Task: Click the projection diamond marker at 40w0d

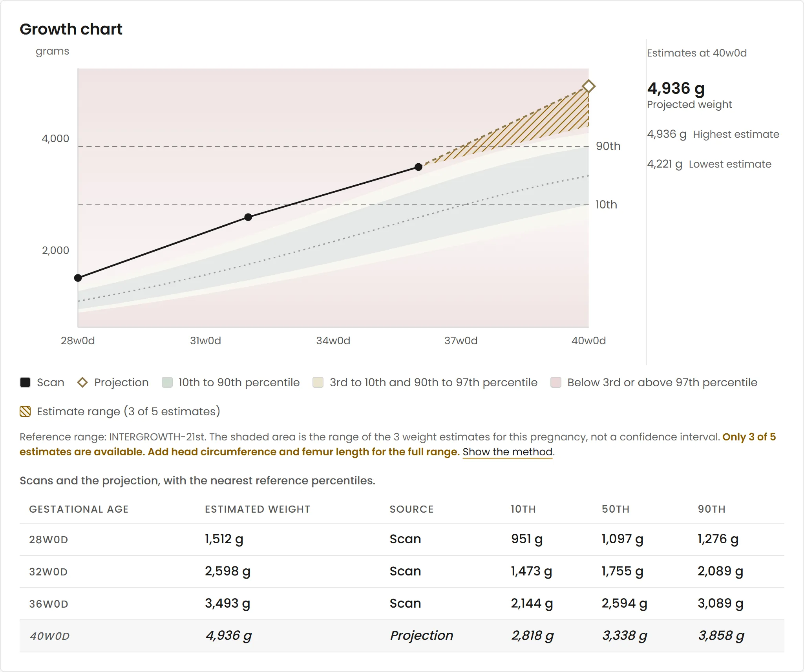Action: 588,86
